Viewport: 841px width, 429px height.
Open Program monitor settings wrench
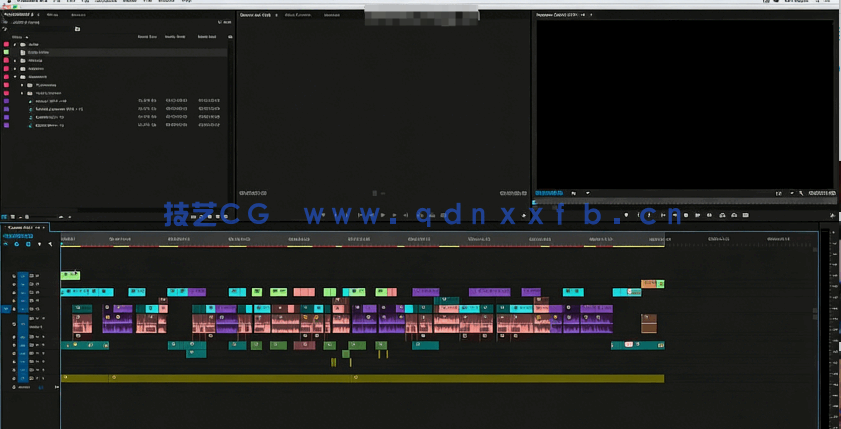click(801, 193)
